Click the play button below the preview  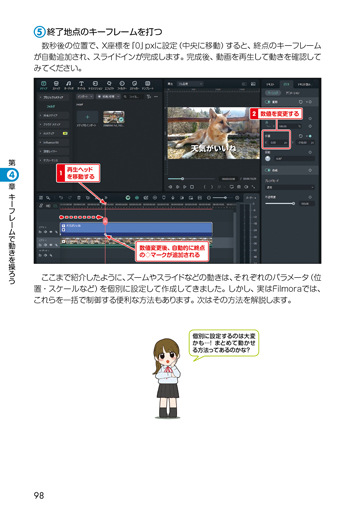(x=185, y=187)
